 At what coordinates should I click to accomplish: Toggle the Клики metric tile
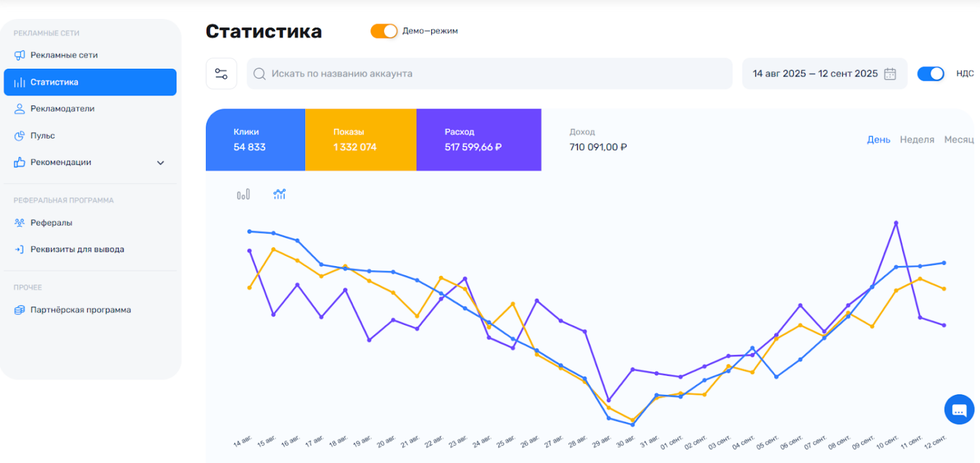tap(255, 140)
